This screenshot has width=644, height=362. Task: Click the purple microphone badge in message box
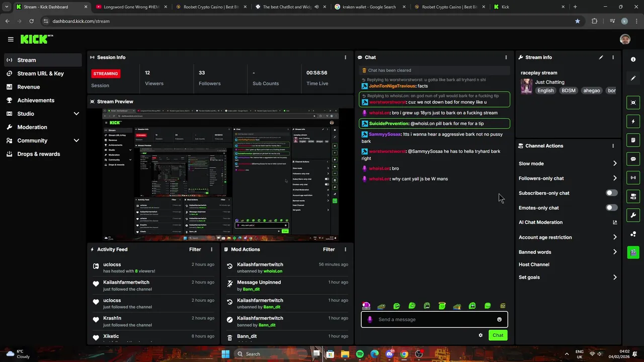click(x=370, y=319)
